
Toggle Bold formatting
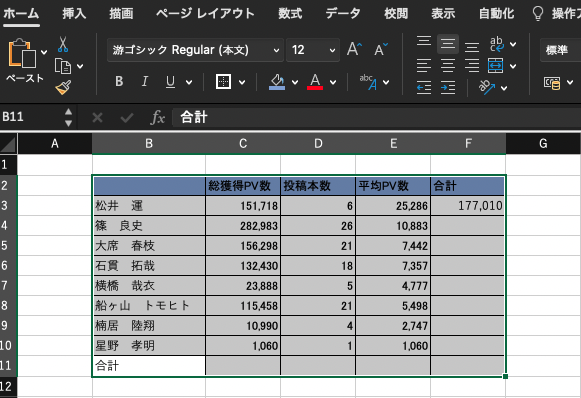click(119, 82)
